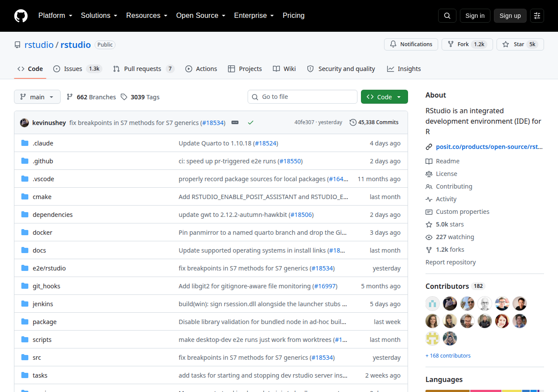View the + 168 contributors link
The width and height of the screenshot is (558, 392).
point(448,356)
